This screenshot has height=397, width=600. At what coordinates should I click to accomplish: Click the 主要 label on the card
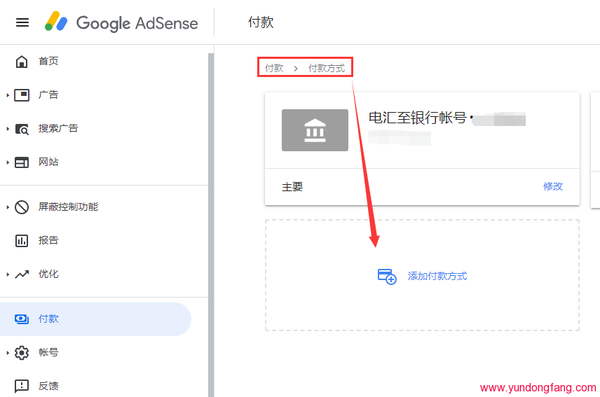click(x=292, y=187)
